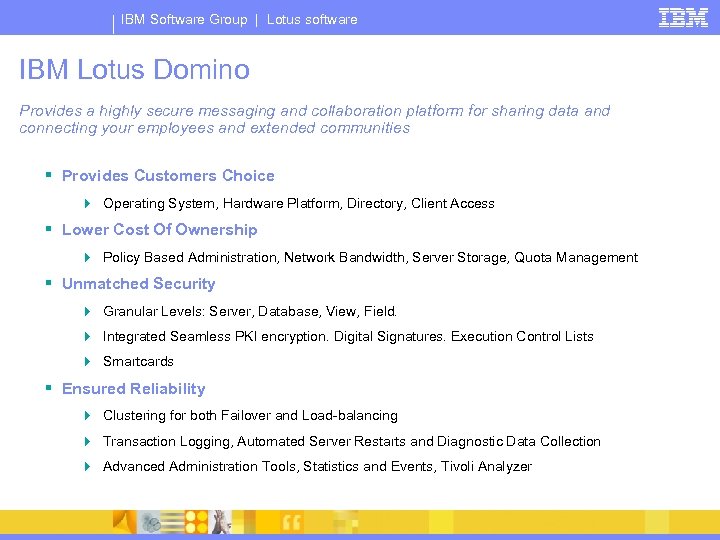Click the orange triangle graphic in footer
720x540 pixels.
(x=125, y=522)
